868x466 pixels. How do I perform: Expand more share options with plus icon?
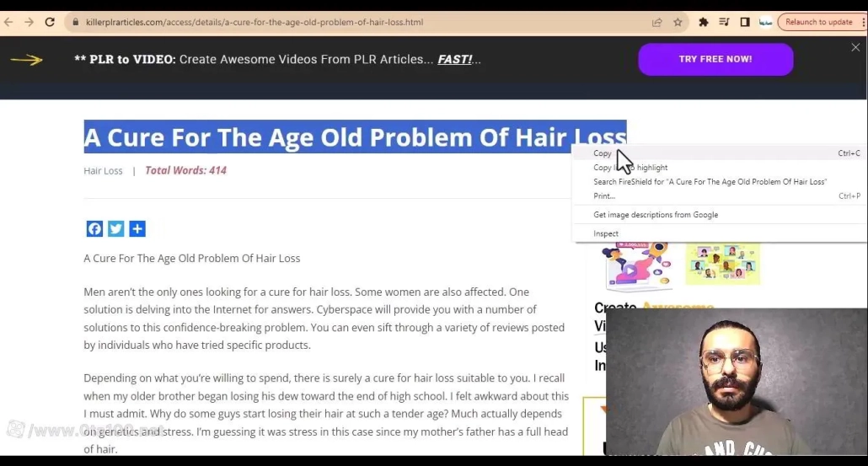137,228
